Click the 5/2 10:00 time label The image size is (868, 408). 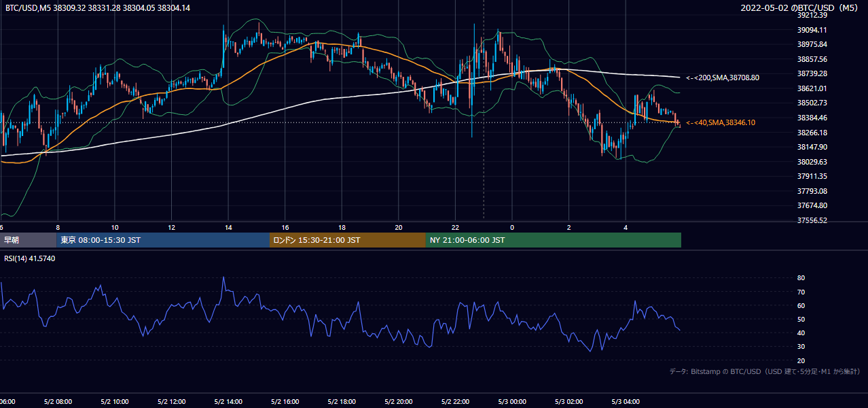[115, 402]
